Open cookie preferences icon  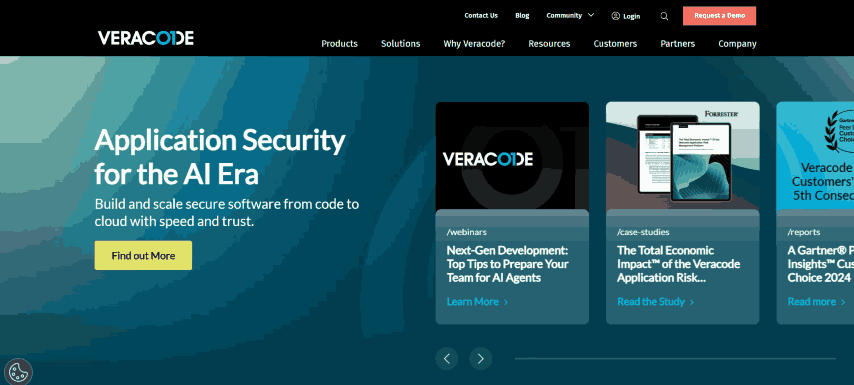point(18,372)
